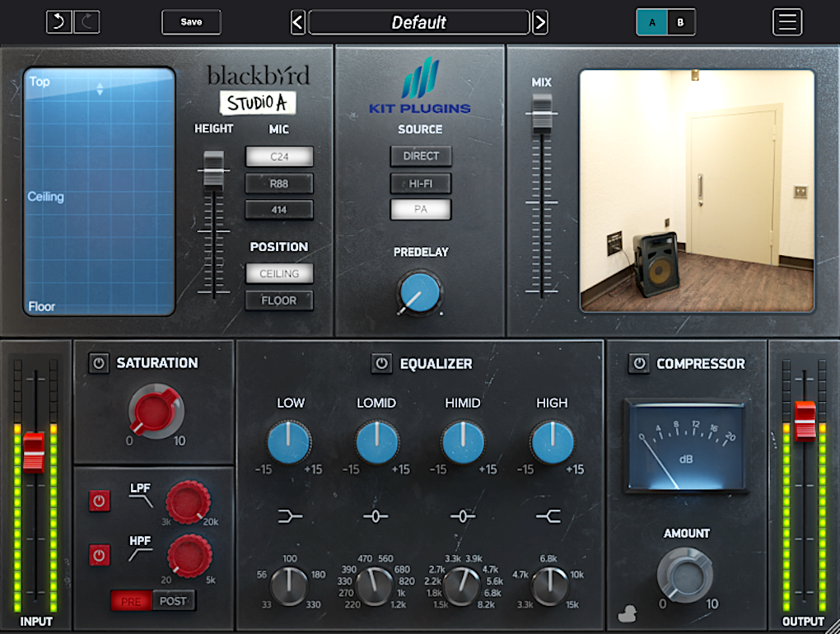Toggle the Compressor section power icon
840x634 pixels.
point(638,362)
